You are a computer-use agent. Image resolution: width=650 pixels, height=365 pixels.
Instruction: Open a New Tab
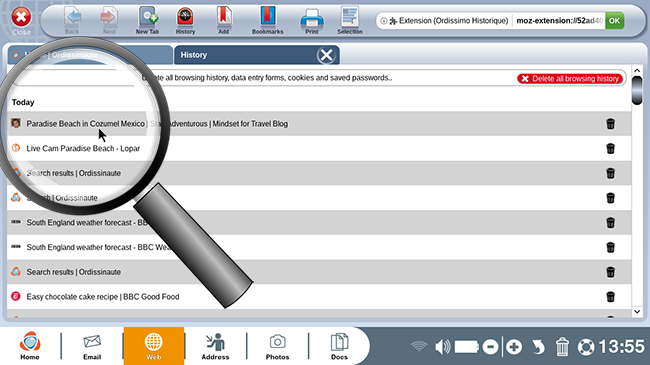pos(148,20)
